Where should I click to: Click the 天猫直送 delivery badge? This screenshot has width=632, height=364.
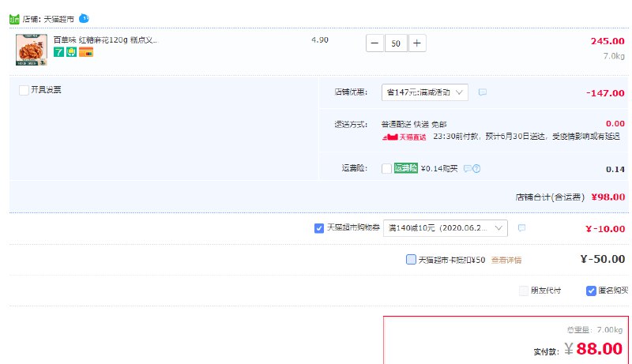click(404, 137)
